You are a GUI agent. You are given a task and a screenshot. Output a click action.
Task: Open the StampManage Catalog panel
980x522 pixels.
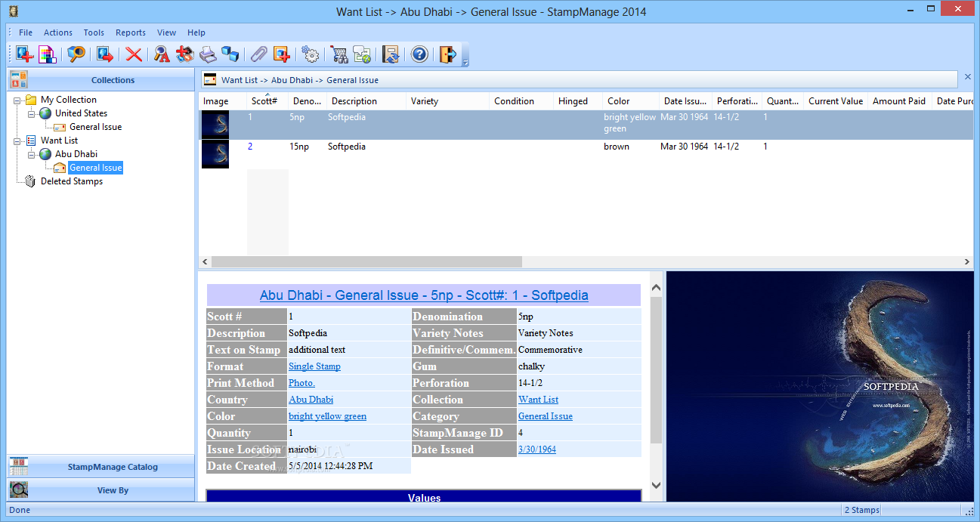(x=101, y=466)
